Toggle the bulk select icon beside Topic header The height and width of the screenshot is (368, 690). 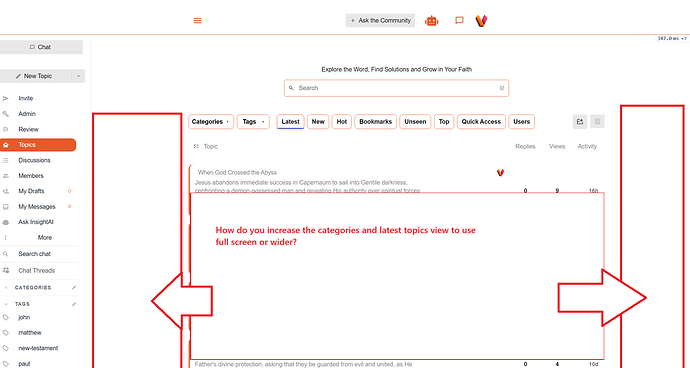pos(196,146)
